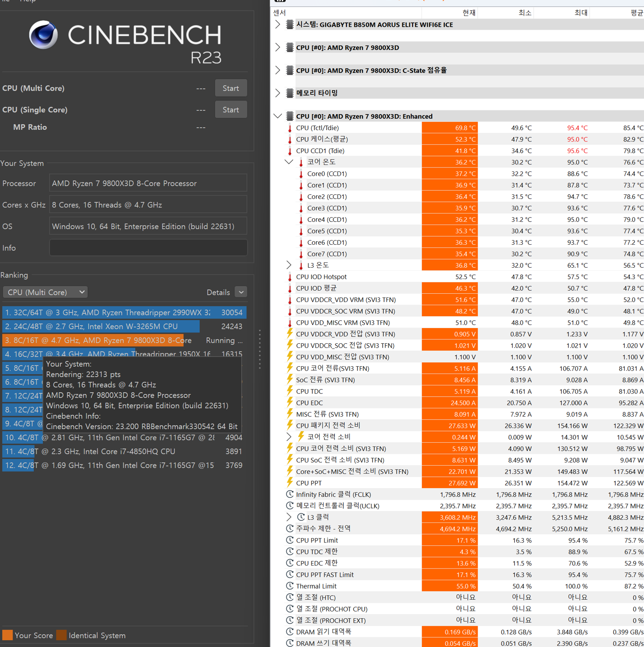Expand the L3 온도 subtree
The image size is (644, 647).
289,265
